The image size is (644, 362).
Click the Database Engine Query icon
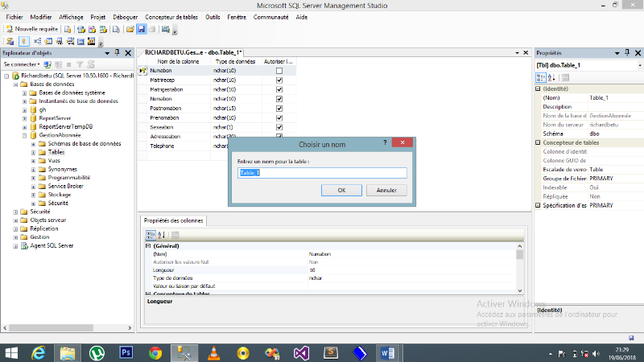[68, 29]
